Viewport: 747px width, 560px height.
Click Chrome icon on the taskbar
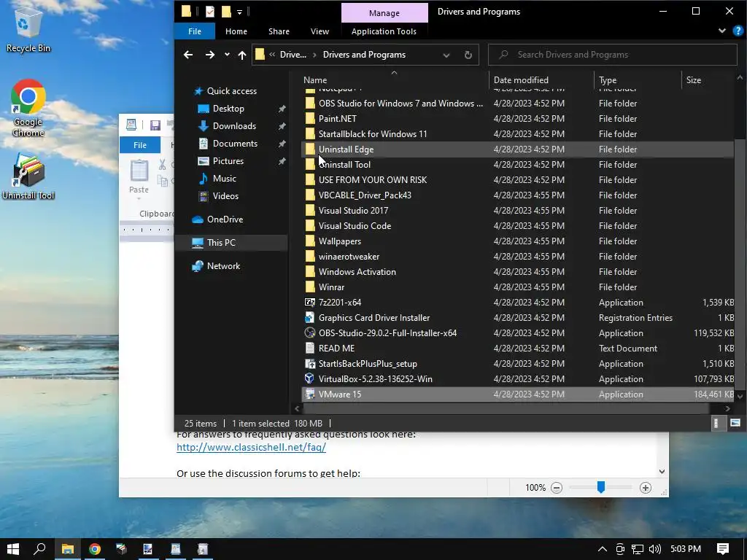coord(95,549)
